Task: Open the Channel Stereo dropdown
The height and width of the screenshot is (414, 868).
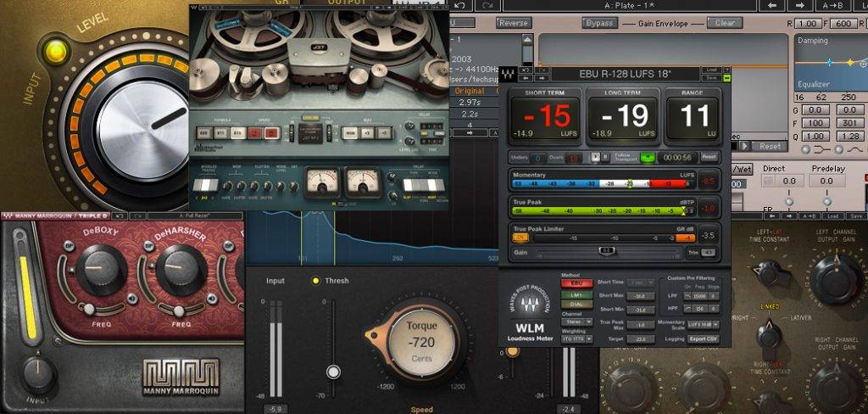Action: pos(576,322)
